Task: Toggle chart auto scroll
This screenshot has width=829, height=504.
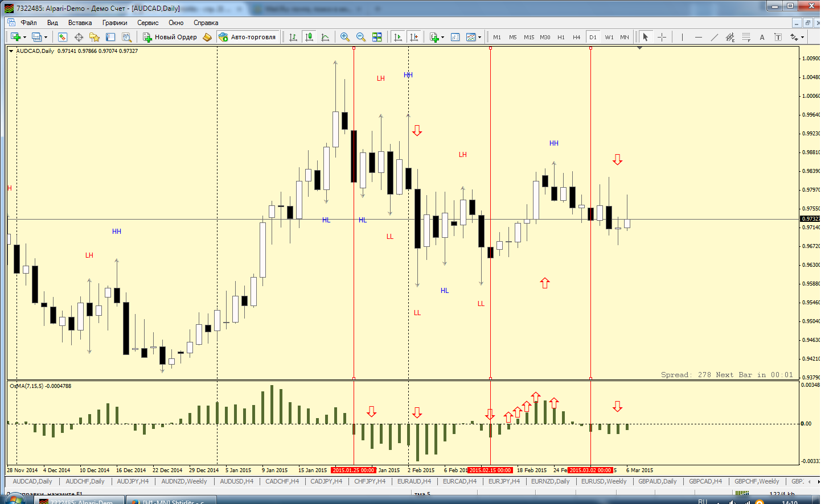Action: [398, 37]
